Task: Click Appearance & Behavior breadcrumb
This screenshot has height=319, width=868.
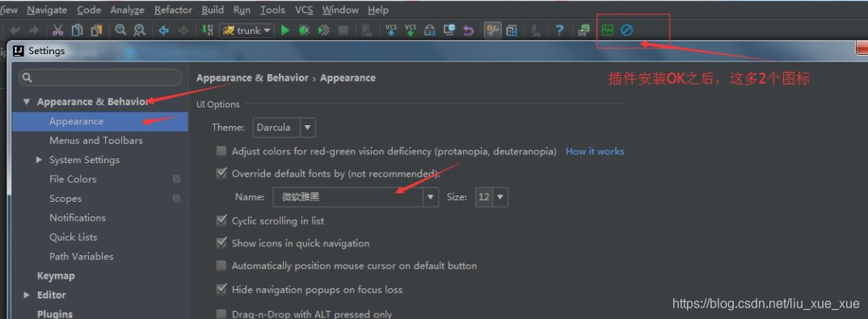Action: (252, 78)
